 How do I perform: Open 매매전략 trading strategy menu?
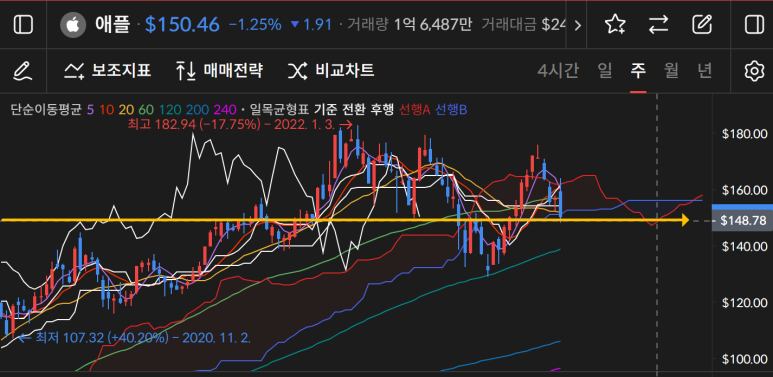coord(219,71)
